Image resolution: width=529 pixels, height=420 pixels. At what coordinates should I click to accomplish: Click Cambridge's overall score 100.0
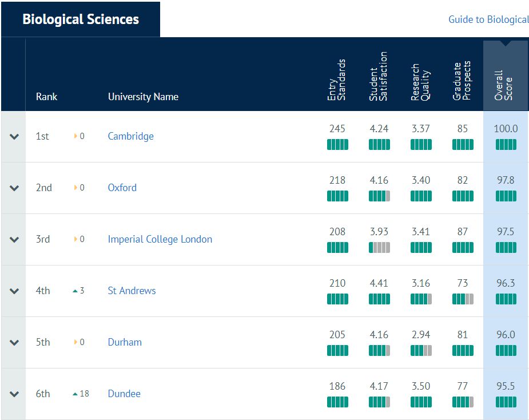[x=506, y=129]
